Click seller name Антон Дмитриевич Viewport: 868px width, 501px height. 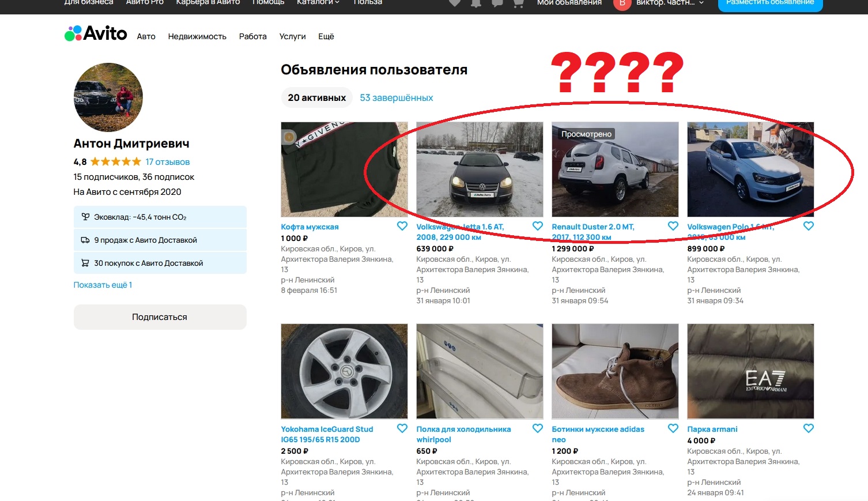(131, 144)
